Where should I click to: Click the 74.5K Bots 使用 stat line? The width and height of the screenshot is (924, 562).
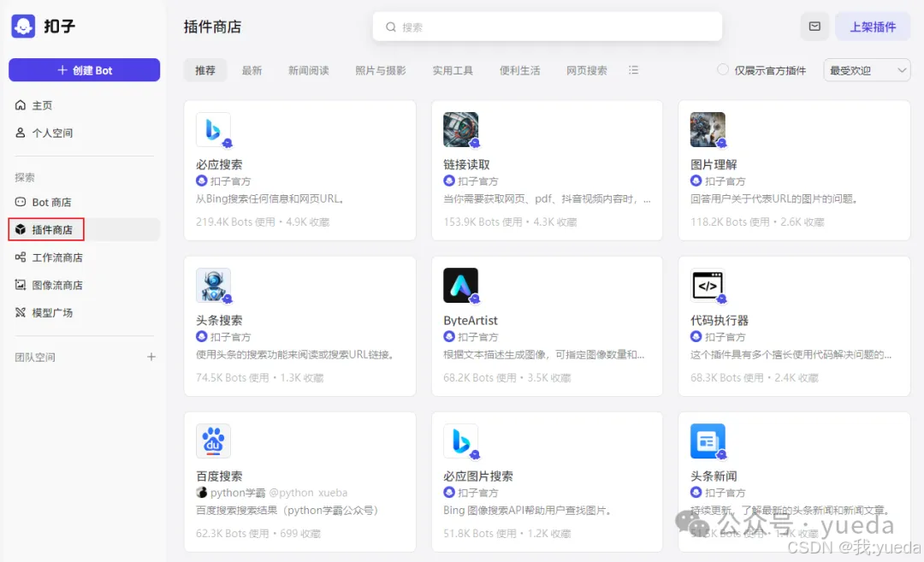pyautogui.click(x=259, y=377)
